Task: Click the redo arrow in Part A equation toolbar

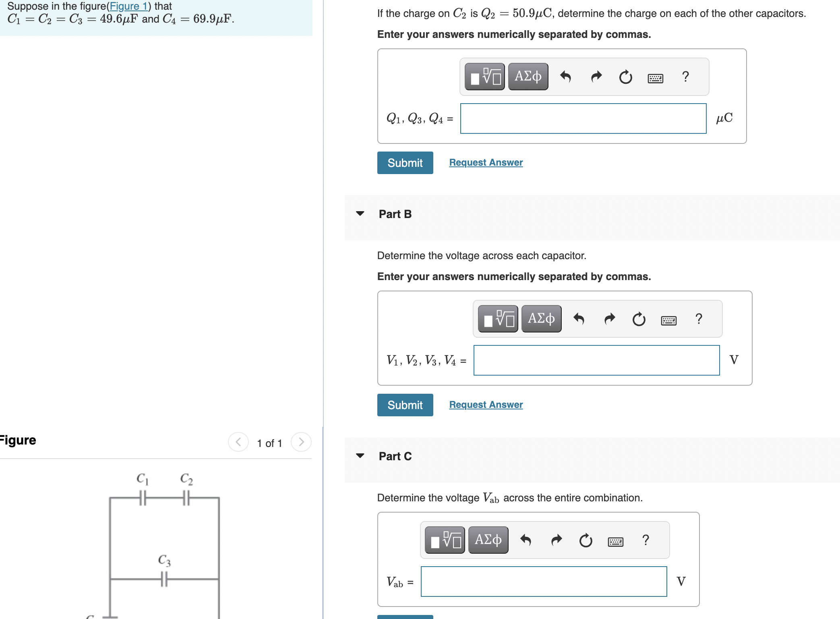Action: coord(596,77)
